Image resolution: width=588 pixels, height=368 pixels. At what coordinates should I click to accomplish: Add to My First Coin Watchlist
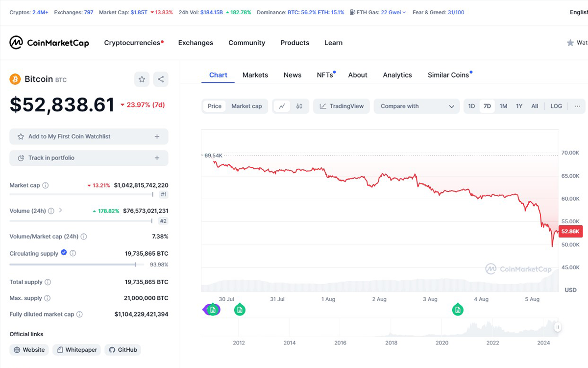tap(89, 136)
